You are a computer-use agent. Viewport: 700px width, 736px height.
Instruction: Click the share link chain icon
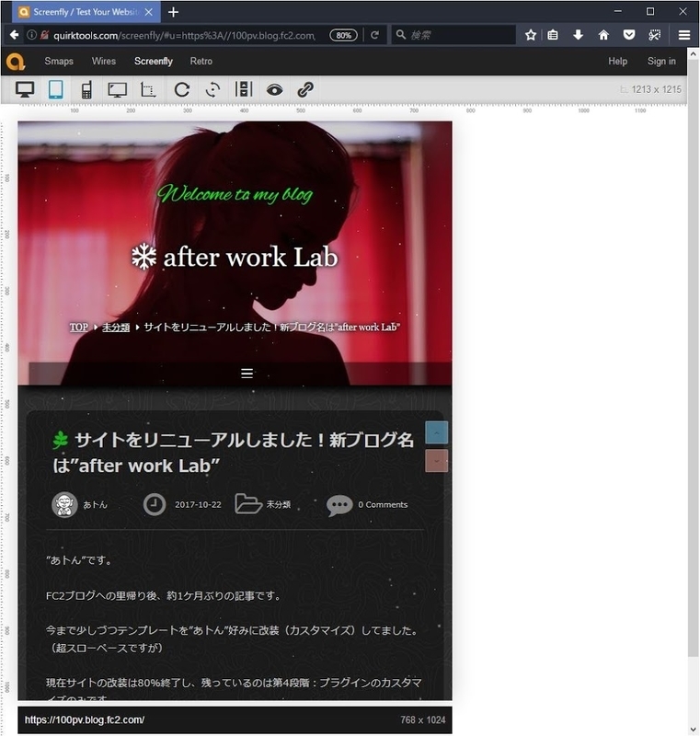point(305,89)
